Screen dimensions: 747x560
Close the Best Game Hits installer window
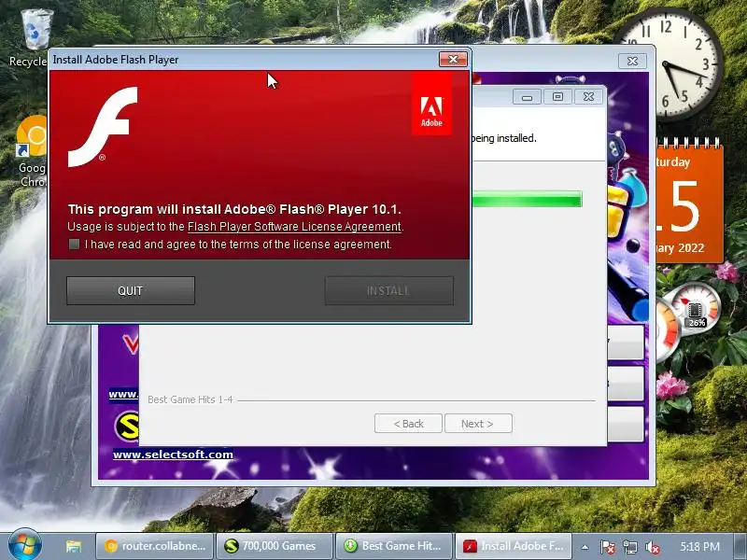pos(588,97)
